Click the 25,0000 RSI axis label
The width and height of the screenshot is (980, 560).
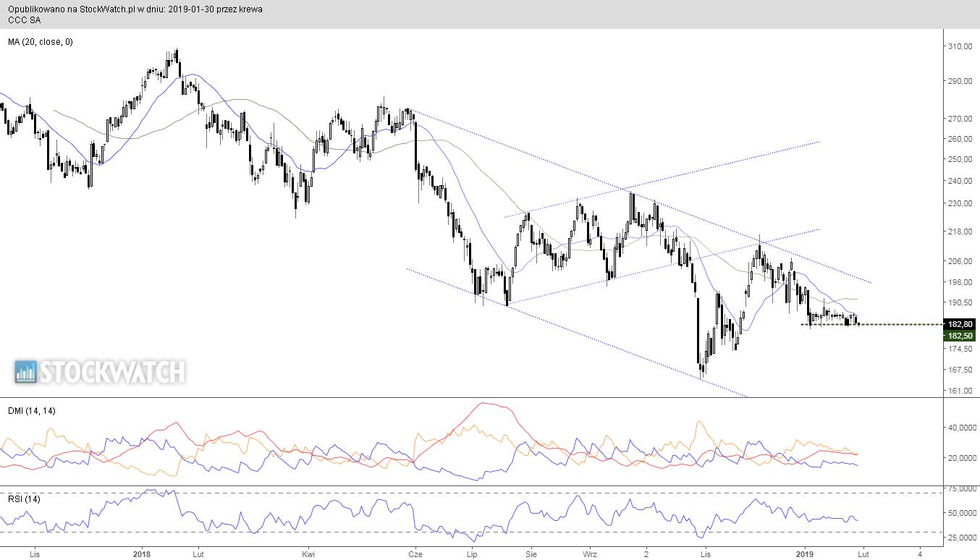961,538
